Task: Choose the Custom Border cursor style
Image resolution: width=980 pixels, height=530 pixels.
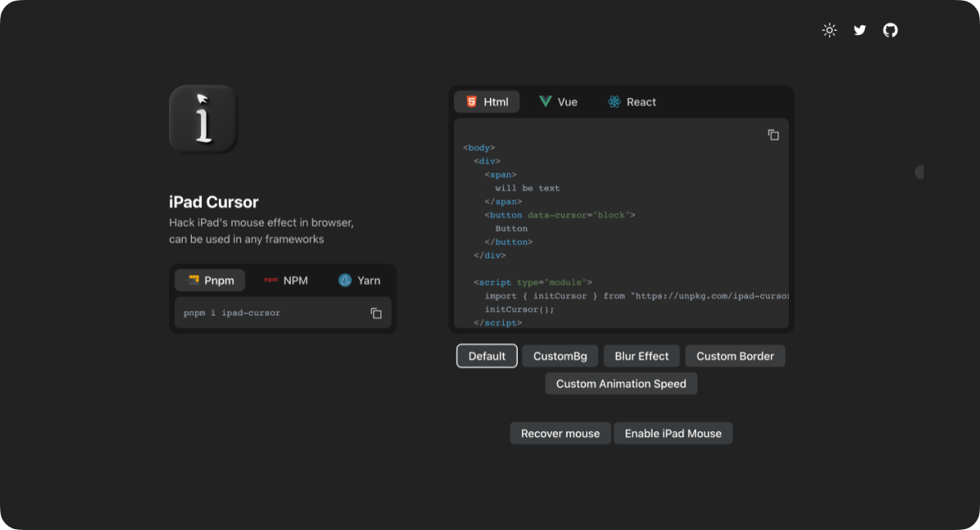Action: 735,356
